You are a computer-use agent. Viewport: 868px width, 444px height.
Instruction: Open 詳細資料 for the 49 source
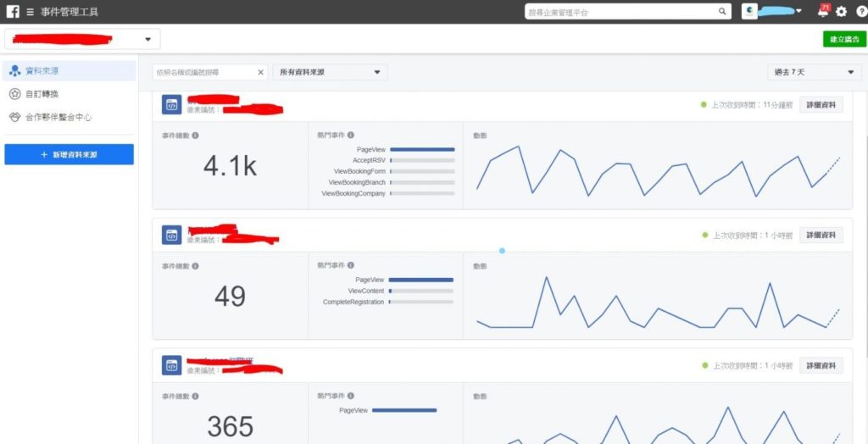pos(821,235)
